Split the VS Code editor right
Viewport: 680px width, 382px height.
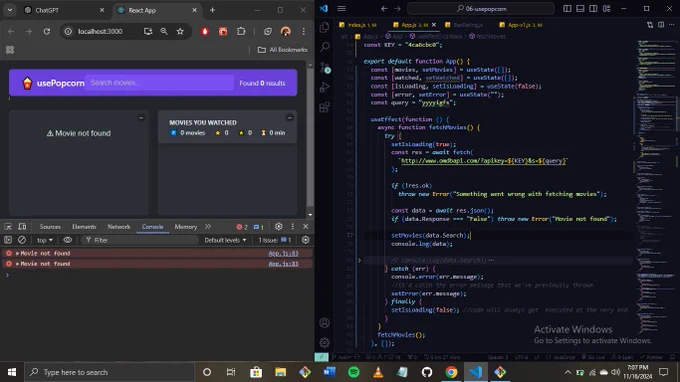[x=661, y=25]
